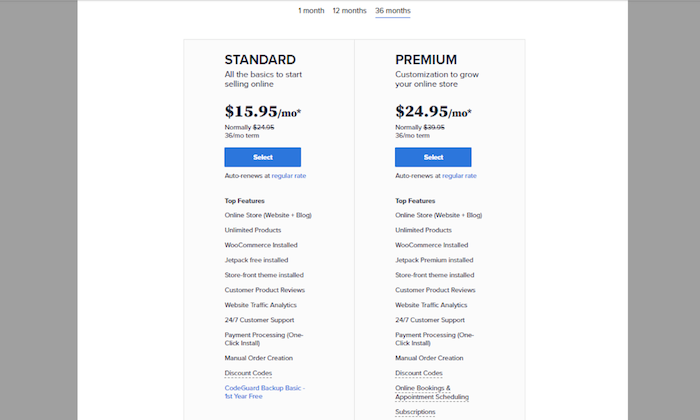This screenshot has height=420, width=700.
Task: Switch to the 1 month billing tab
Action: point(311,11)
